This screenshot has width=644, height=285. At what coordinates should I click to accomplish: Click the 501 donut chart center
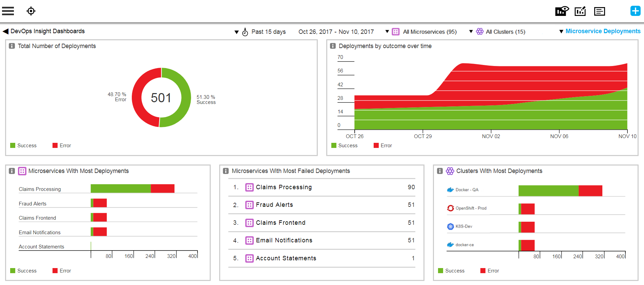(161, 98)
